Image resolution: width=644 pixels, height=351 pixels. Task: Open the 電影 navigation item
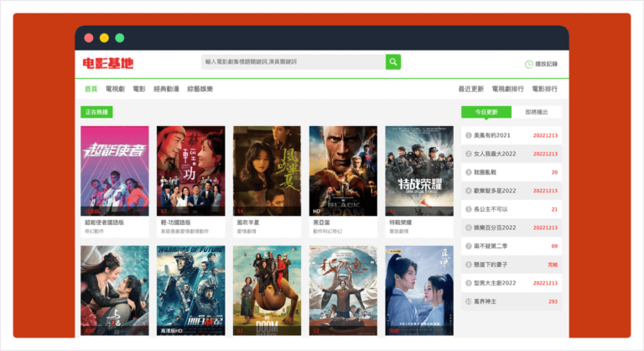point(139,89)
